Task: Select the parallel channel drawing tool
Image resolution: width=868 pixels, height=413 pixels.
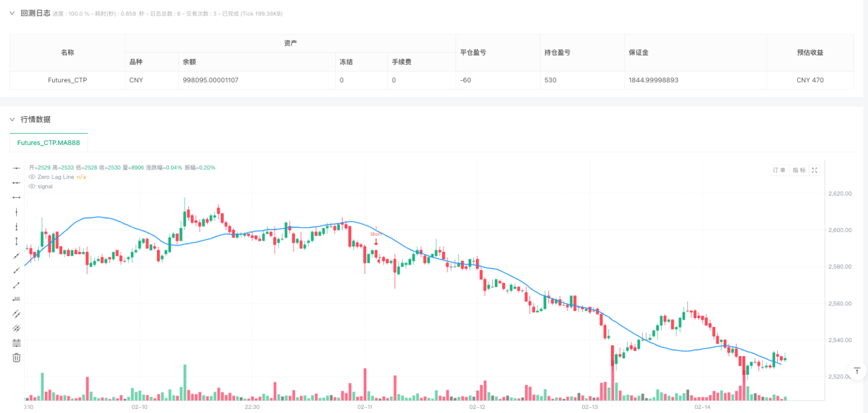Action: pos(17,313)
